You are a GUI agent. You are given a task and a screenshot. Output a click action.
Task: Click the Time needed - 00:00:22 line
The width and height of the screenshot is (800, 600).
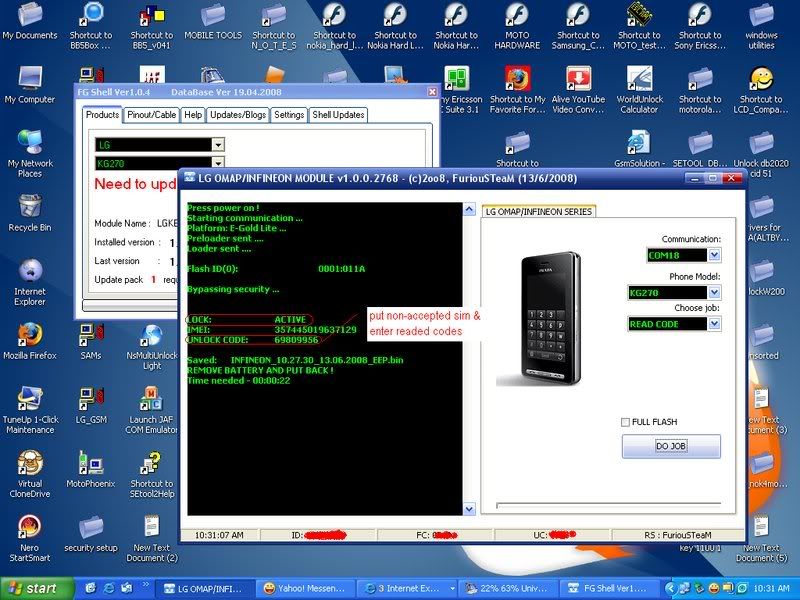coord(239,381)
